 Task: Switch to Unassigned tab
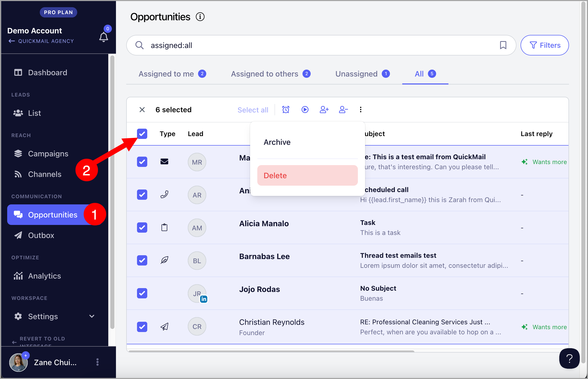[362, 74]
